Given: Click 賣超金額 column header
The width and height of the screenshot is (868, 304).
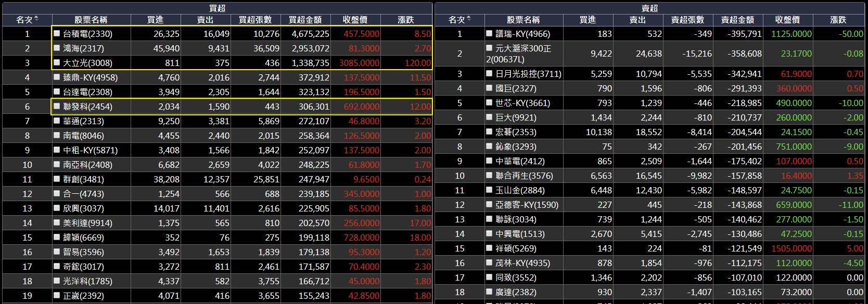Looking at the screenshot, I should [737, 20].
